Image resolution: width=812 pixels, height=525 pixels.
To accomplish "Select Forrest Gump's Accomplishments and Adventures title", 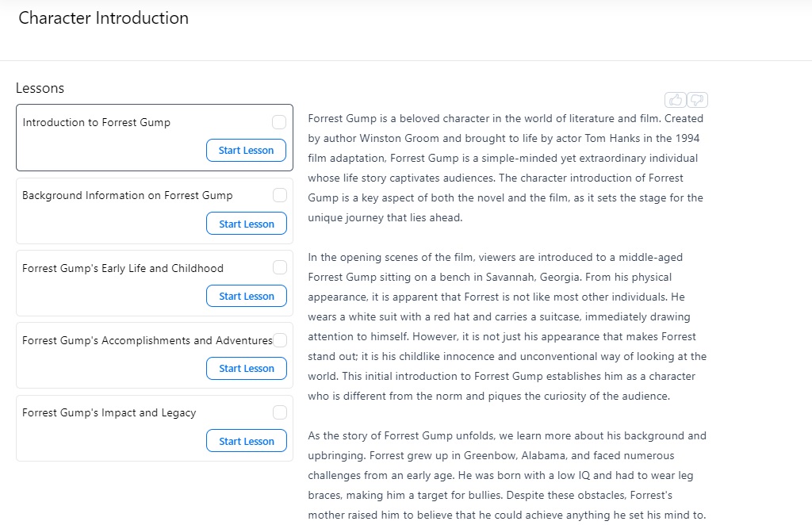I will point(147,340).
